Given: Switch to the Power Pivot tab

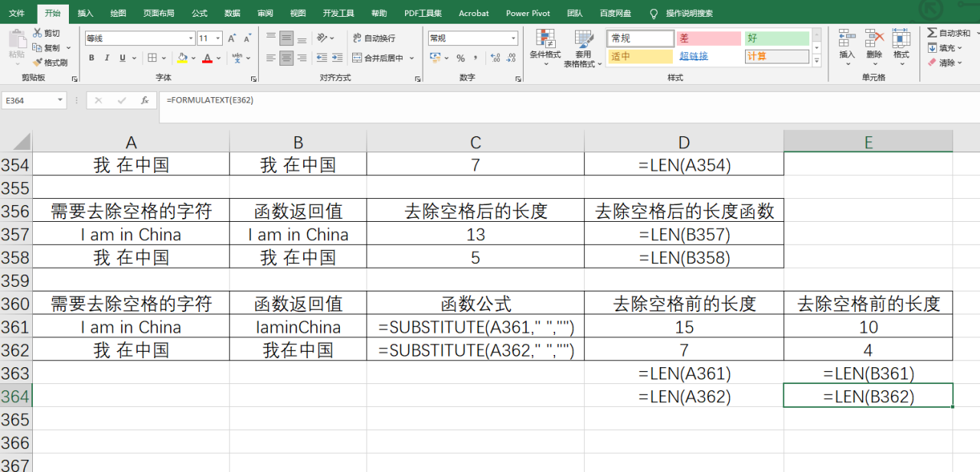Looking at the screenshot, I should coord(528,13).
